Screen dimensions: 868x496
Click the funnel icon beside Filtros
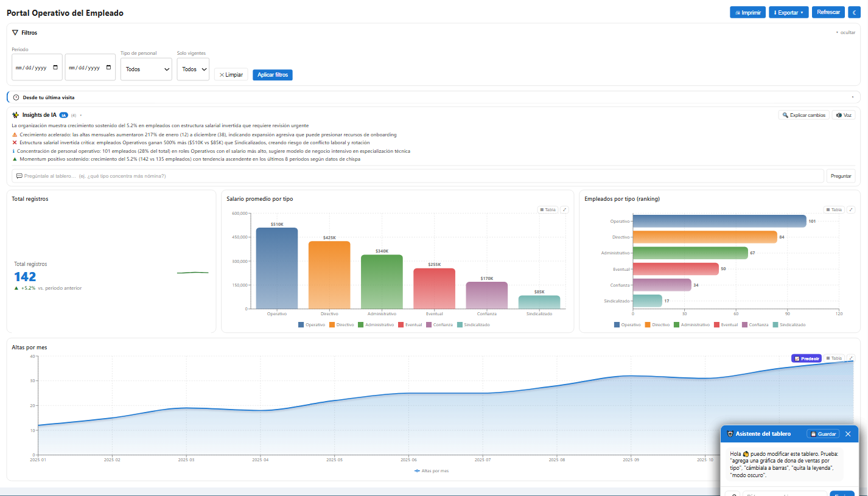click(15, 33)
